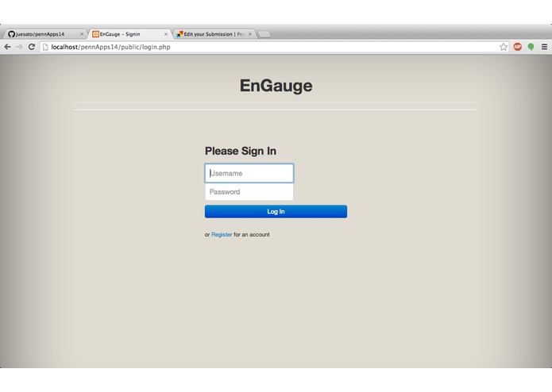This screenshot has height=392, width=552.
Task: Switch to the juesato/pennApps14 tab
Action: (x=44, y=34)
